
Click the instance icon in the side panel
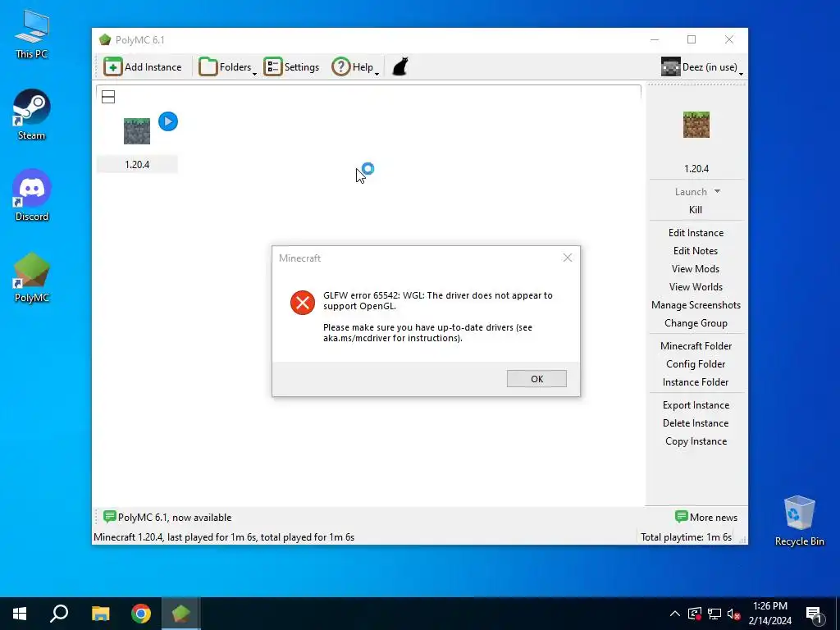point(696,125)
